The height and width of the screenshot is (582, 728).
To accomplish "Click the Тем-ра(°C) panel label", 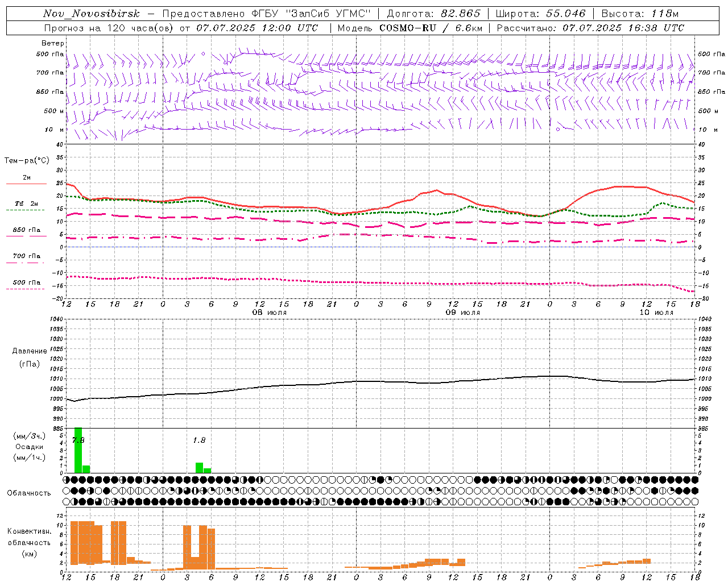I will (x=27, y=161).
